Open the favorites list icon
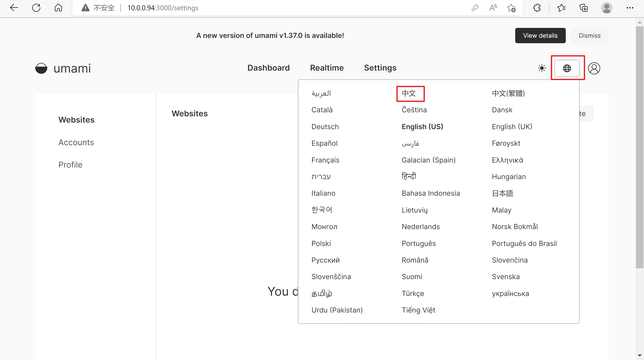Image resolution: width=644 pixels, height=360 pixels. (561, 8)
